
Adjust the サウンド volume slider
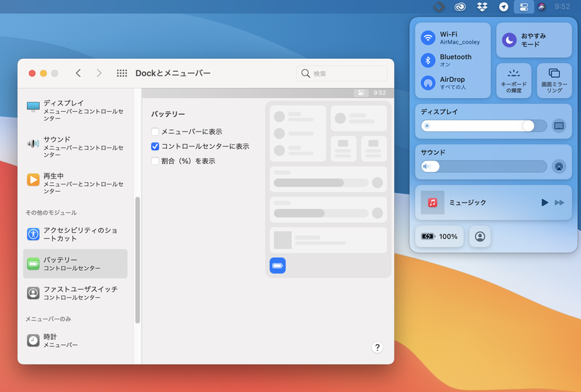484,166
